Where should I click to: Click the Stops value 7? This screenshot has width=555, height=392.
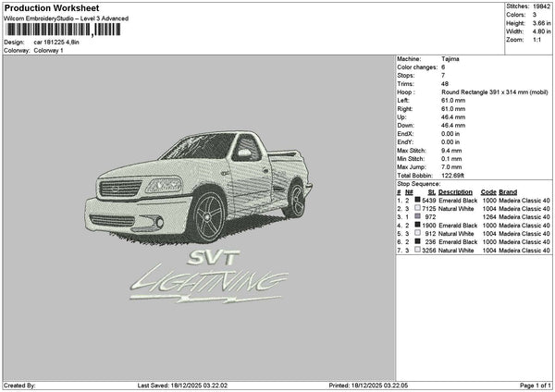click(x=443, y=76)
